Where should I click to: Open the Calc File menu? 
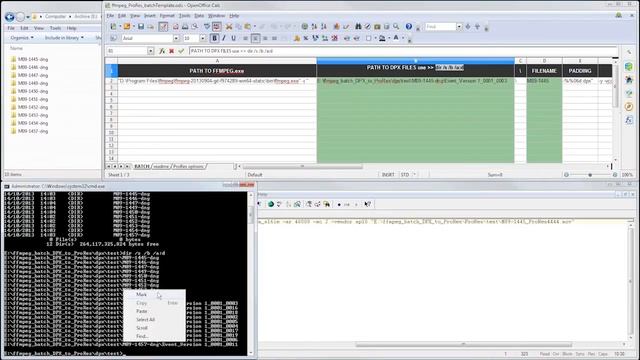point(110,16)
